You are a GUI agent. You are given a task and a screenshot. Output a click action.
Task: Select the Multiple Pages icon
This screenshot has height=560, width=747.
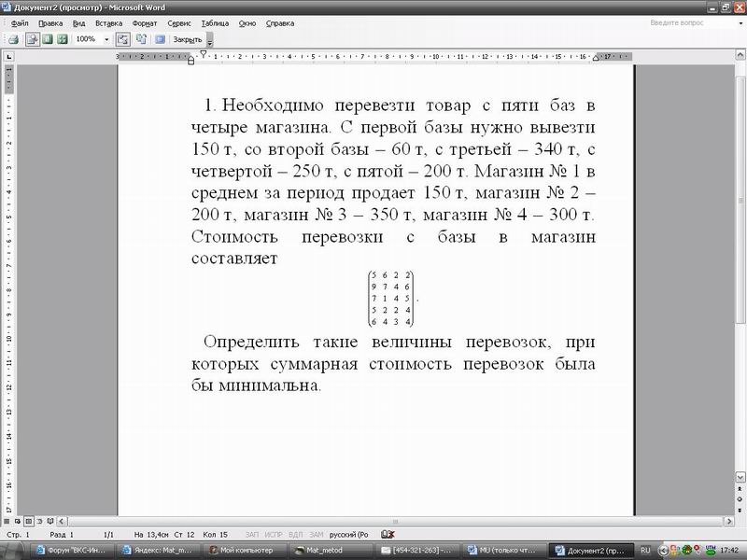(x=62, y=39)
